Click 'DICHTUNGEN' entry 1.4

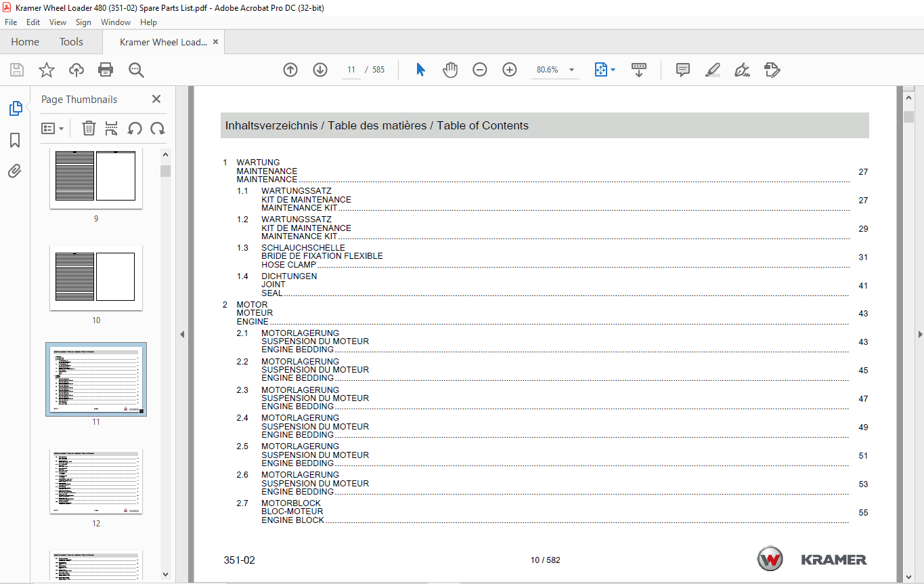point(289,276)
